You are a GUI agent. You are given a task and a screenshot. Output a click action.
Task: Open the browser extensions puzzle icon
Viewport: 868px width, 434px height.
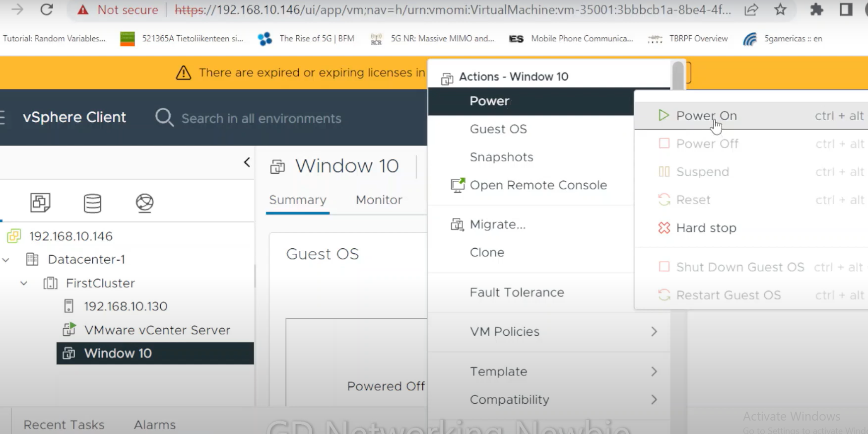pos(816,9)
